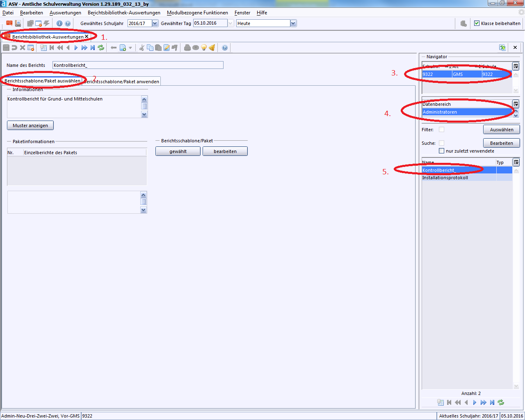Open the Auswertungen menu
Screen dimensions: 525x420
[x=65, y=13]
